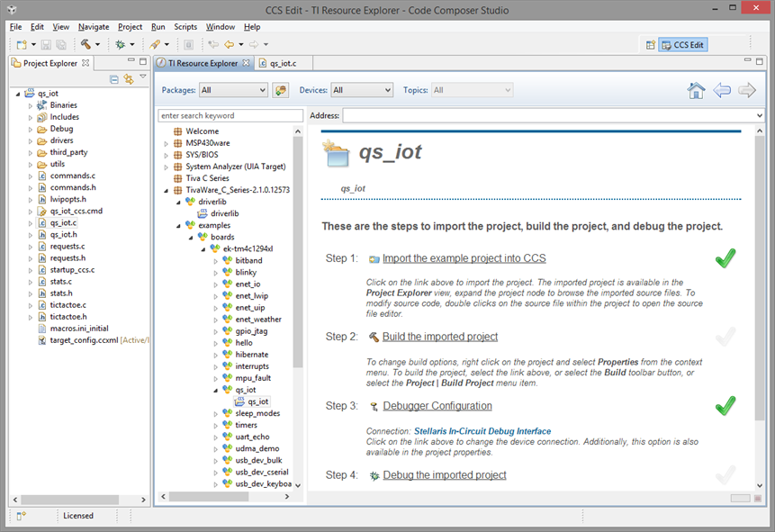Screen dimensions: 775x532
Task: Click the gray forward arrow in the main toolbar
Action: pyautogui.click(x=254, y=45)
